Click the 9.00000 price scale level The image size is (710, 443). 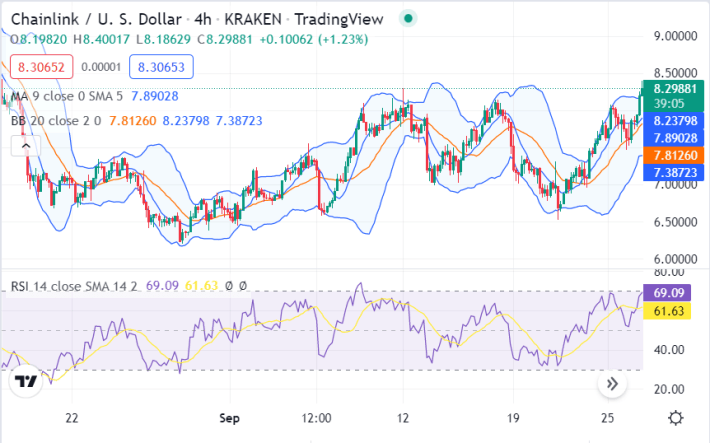coord(675,36)
